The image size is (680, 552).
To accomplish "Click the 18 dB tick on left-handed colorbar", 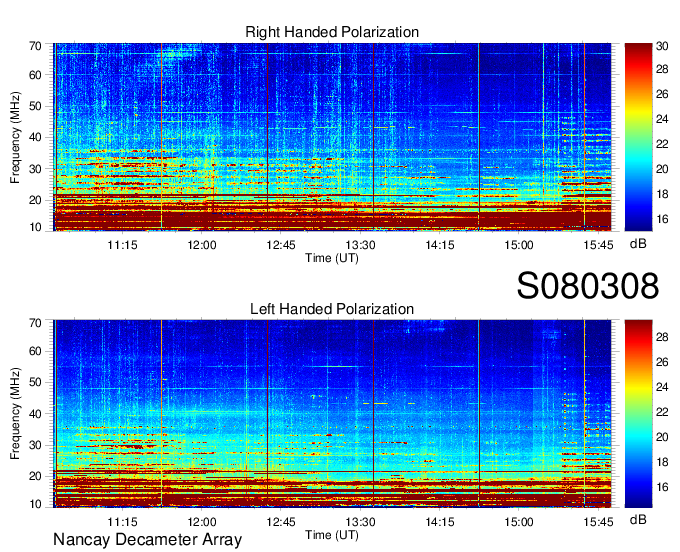I will coord(662,462).
